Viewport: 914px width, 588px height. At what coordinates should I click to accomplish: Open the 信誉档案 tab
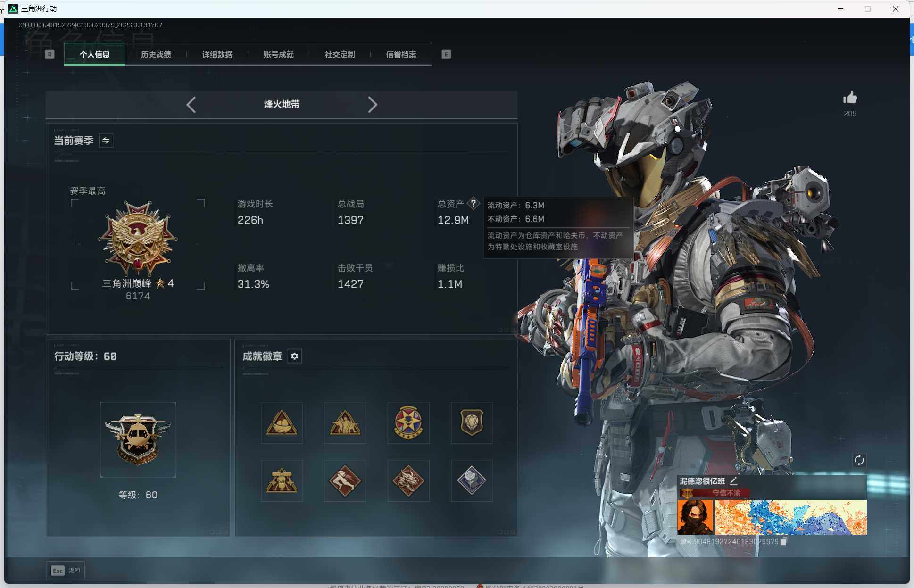coord(401,55)
